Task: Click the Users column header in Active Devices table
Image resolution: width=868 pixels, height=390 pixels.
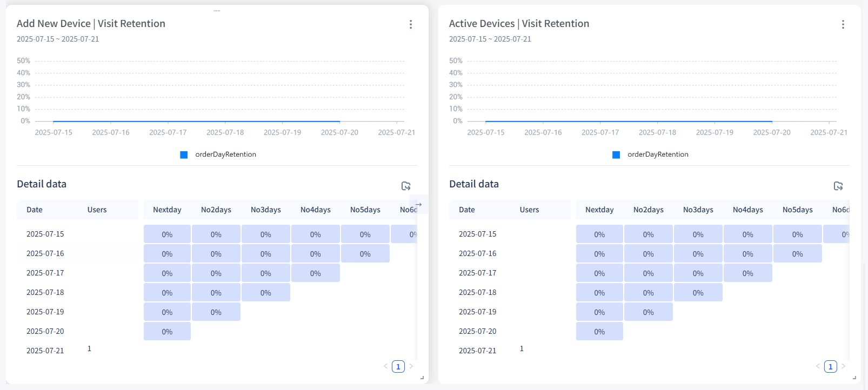Action: pos(529,210)
